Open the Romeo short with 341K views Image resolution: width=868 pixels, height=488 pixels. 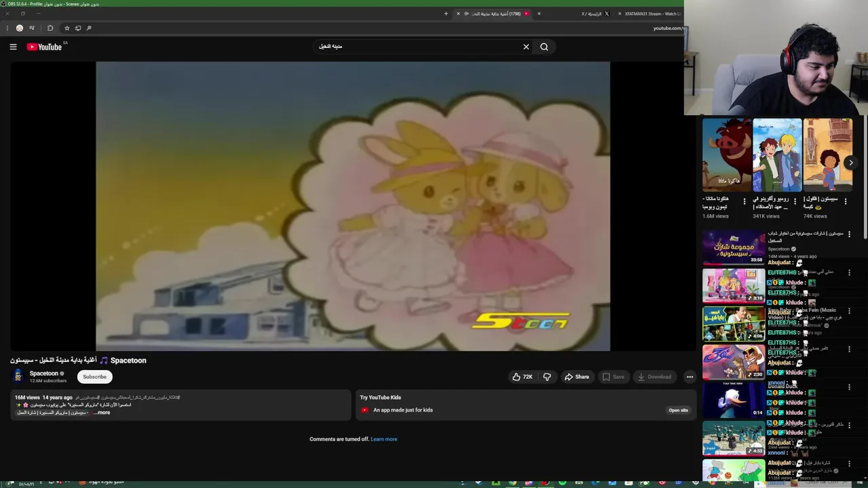tap(777, 155)
